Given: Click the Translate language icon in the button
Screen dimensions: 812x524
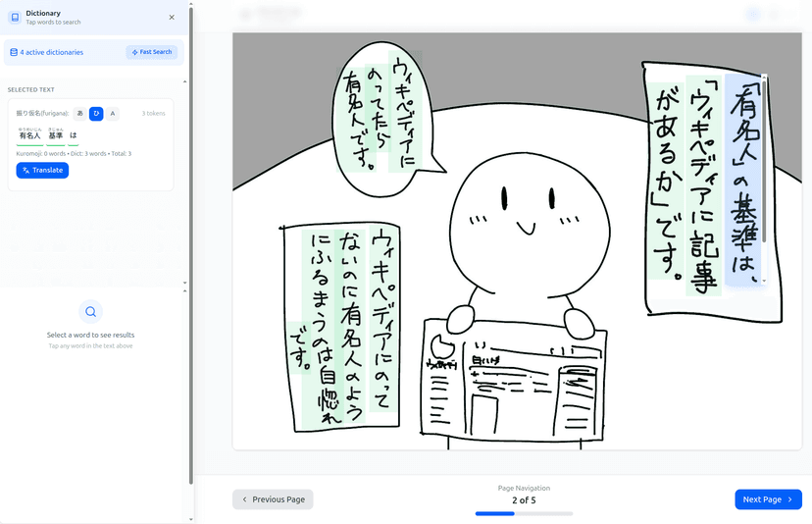Looking at the screenshot, I should pyautogui.click(x=25, y=170).
